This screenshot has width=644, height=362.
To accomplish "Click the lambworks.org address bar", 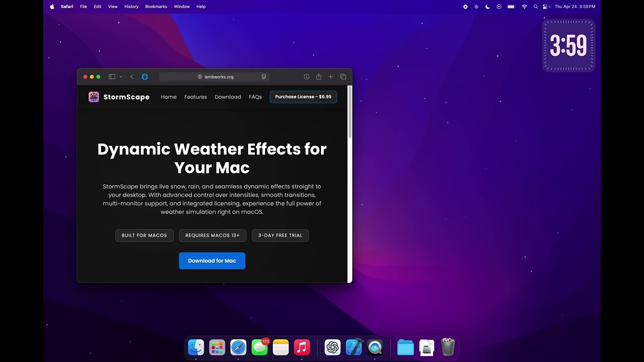I will point(215,77).
